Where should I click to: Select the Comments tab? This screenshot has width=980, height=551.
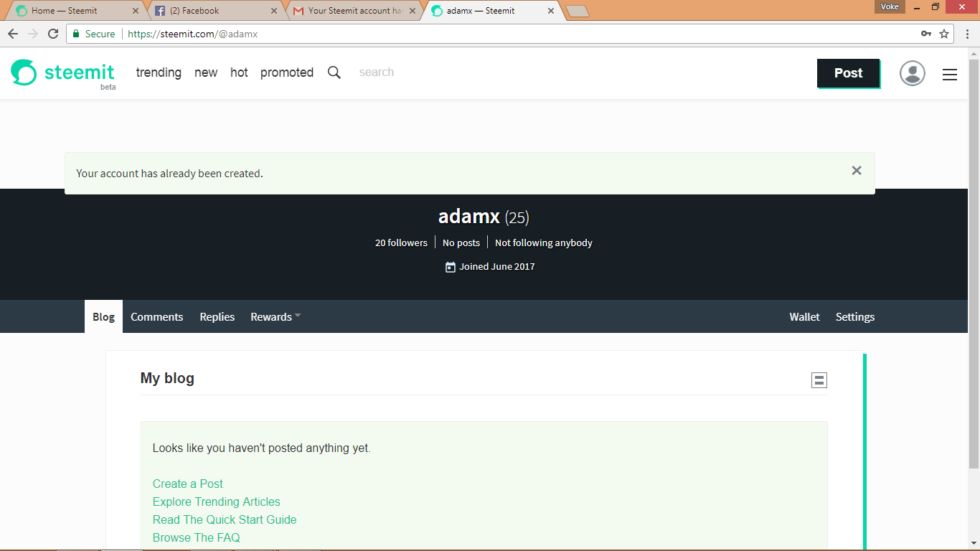(x=157, y=316)
